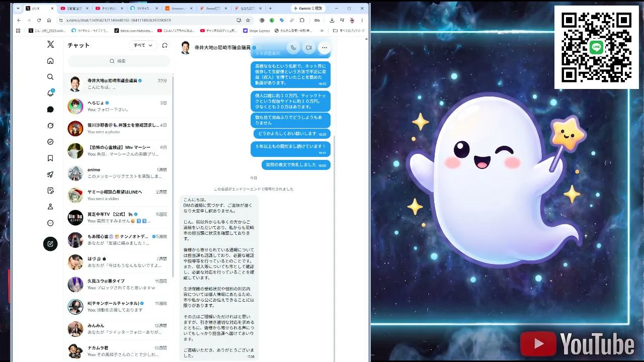Switch to the Amazon tab
Screen dimensions: 644x362
coord(179,9)
